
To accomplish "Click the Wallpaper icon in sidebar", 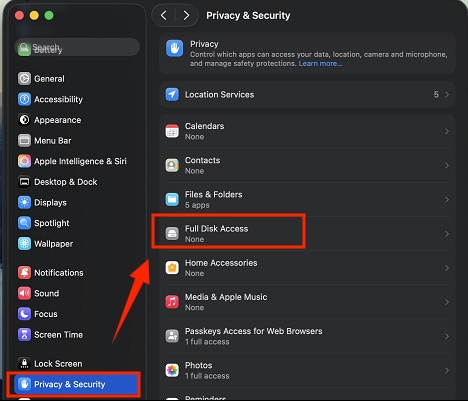I will coord(24,244).
